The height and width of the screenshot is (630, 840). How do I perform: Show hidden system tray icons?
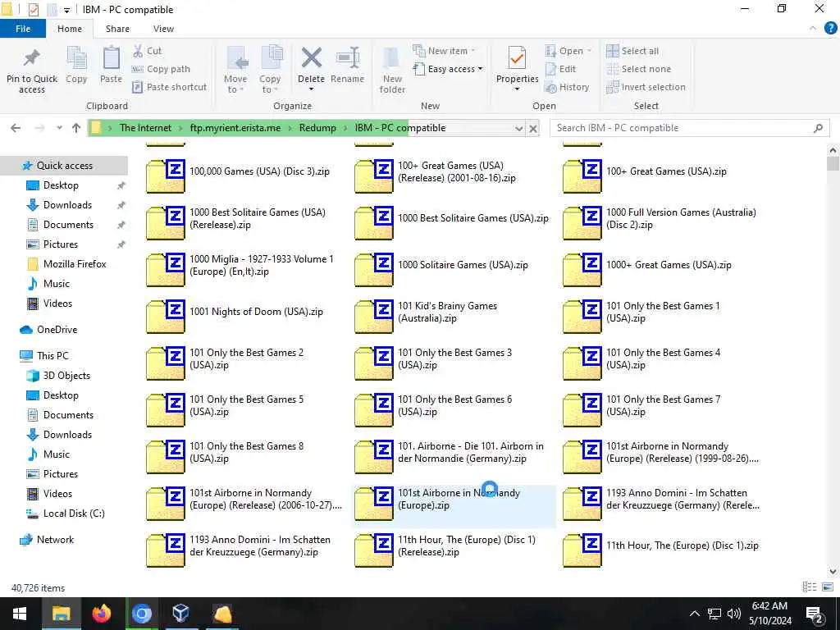[x=694, y=614]
